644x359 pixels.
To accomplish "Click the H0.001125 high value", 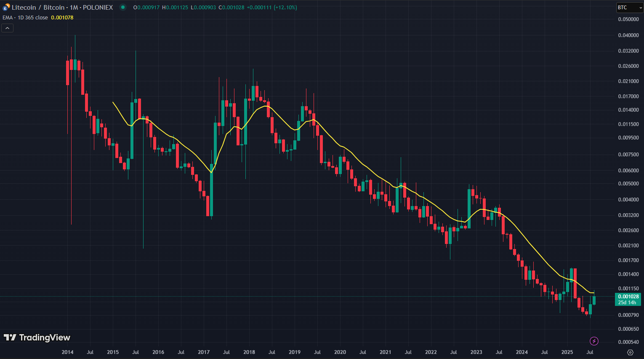I will (176, 8).
